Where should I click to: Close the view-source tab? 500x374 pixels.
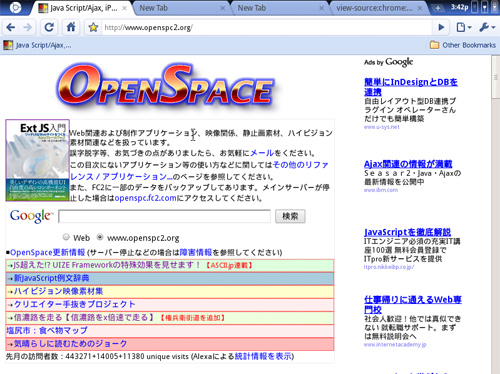point(420,8)
